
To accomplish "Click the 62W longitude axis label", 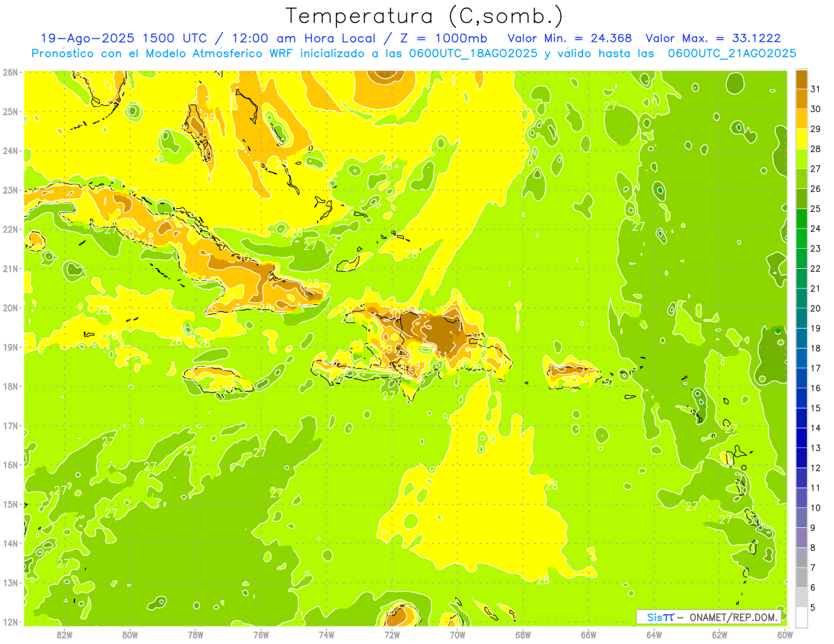I will pos(719,634).
